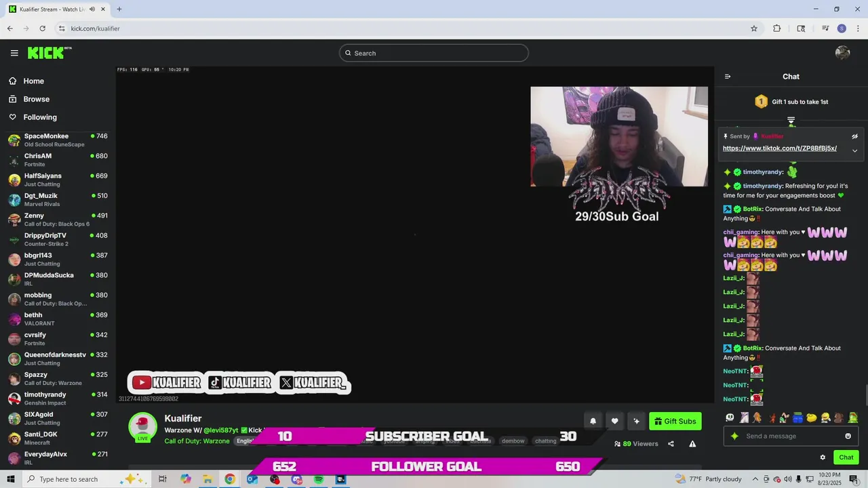Click the last green quick emote
Screen dimensions: 868x488
[x=853, y=418]
